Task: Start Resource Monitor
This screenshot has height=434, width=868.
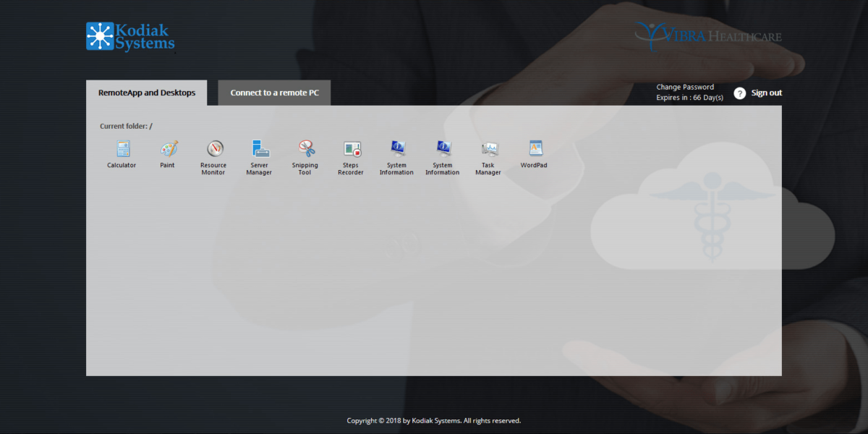Action: [214, 150]
